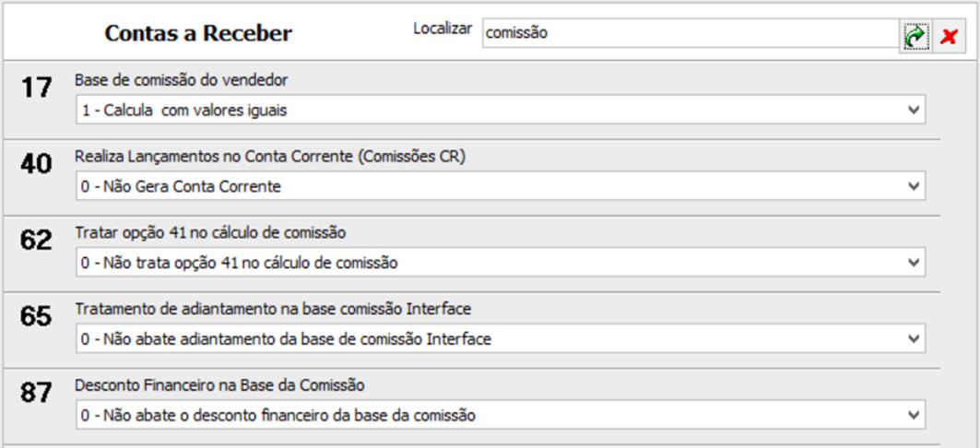Click the Realiza Lançamentos no Conta Corrente label

270,157
